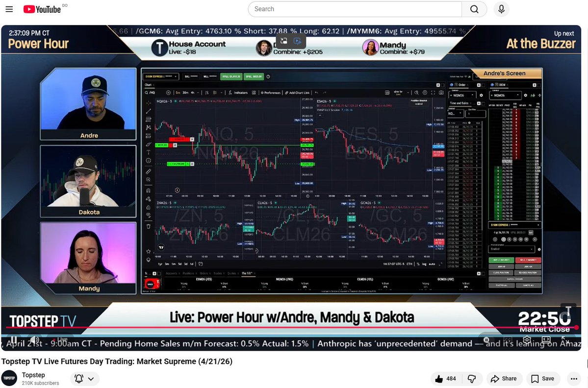Go to the YouTube home logo
The image size is (588, 388).
click(x=42, y=9)
